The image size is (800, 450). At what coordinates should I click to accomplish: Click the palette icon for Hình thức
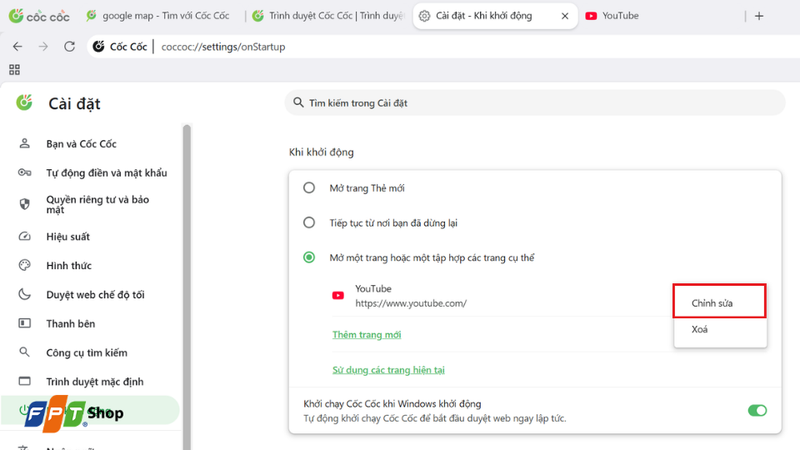pyautogui.click(x=24, y=265)
